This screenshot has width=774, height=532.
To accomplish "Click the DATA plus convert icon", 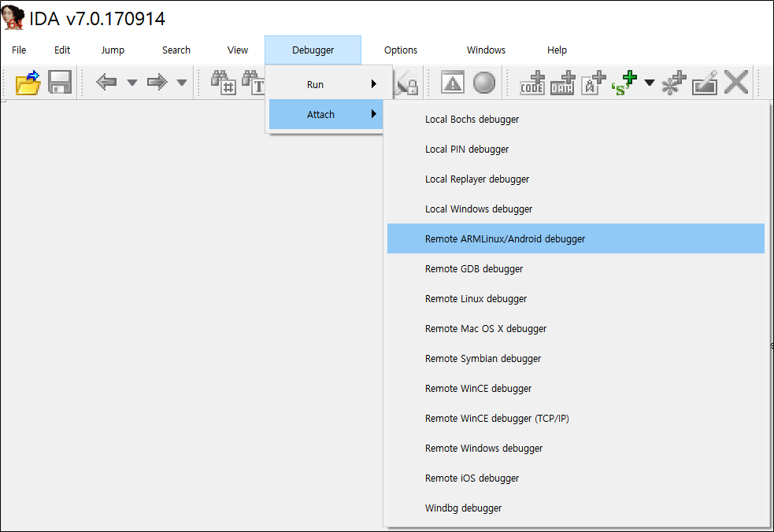I will tap(562, 83).
